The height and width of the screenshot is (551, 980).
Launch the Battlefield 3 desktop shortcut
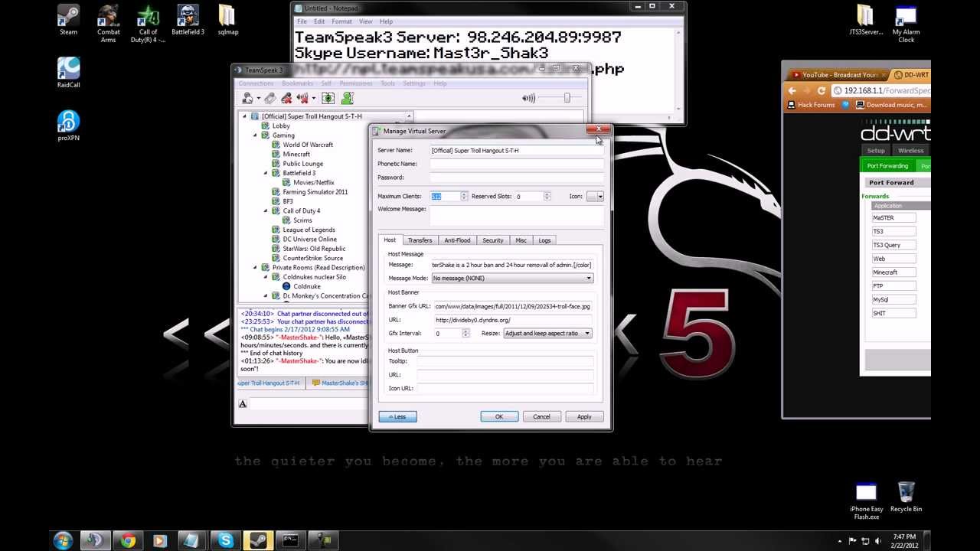[188, 19]
